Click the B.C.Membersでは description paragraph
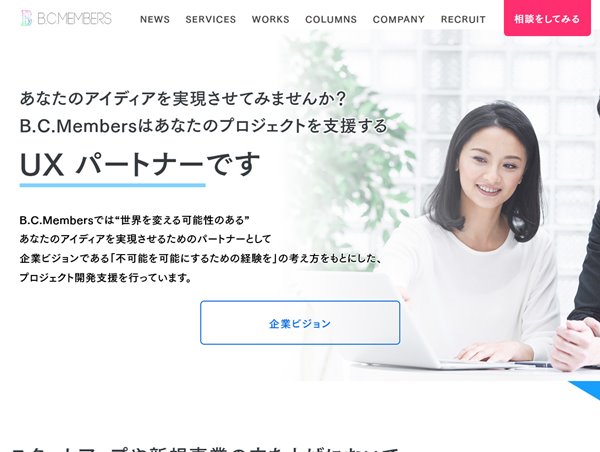This screenshot has width=600, height=452. tap(201, 249)
